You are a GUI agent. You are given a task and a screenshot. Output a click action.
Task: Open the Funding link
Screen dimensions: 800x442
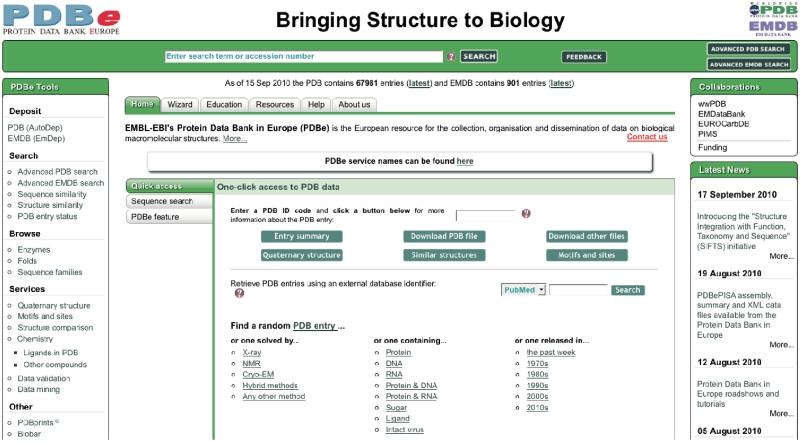pos(712,148)
